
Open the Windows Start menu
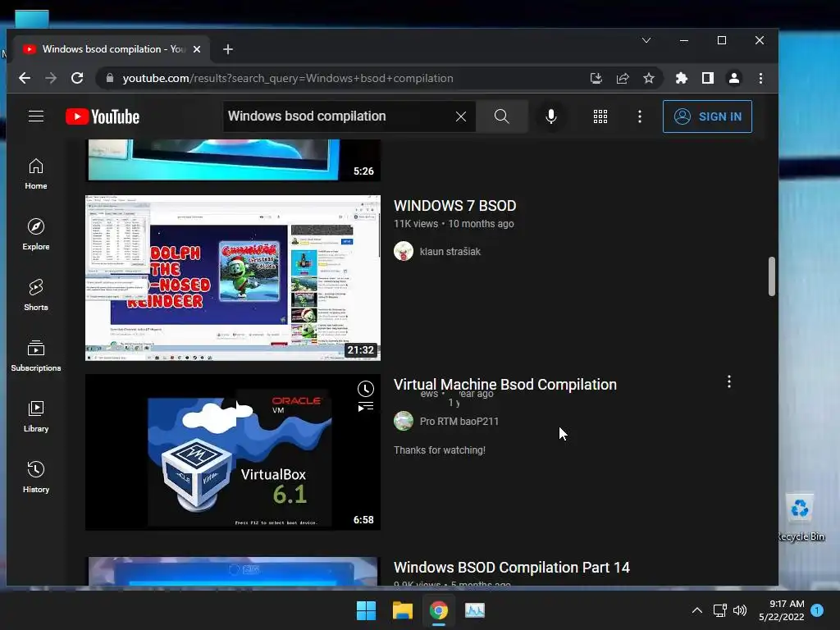click(x=367, y=610)
